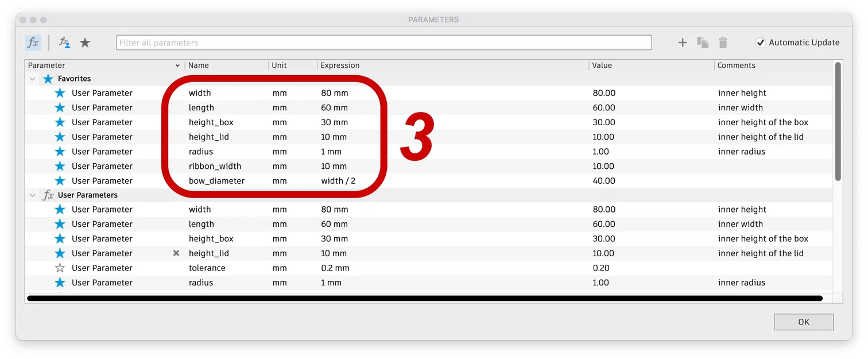Screen dimensions: 868x359
Task: Click the Filter all parameters search field
Action: (x=384, y=43)
